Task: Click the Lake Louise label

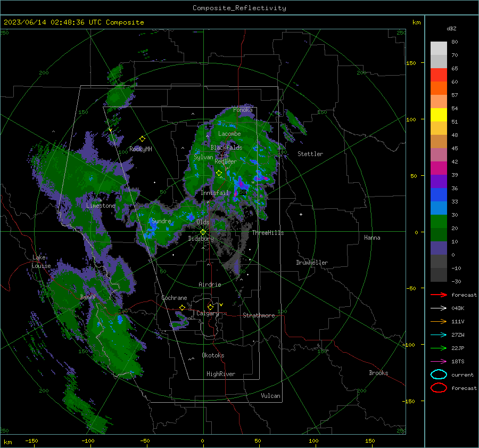Action: coord(41,262)
